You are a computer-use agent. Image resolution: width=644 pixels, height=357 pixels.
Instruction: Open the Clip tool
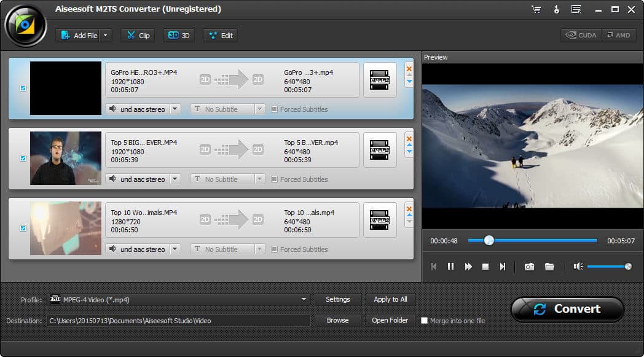tap(138, 35)
